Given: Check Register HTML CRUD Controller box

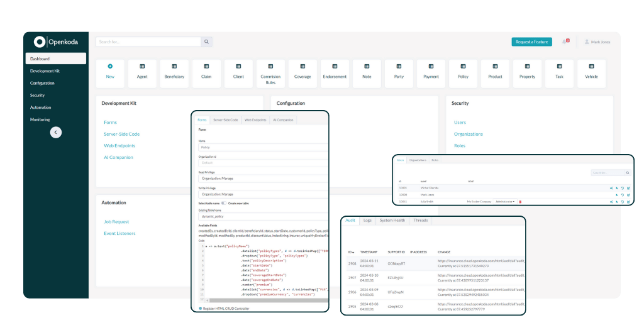Looking at the screenshot, I should pos(201,308).
